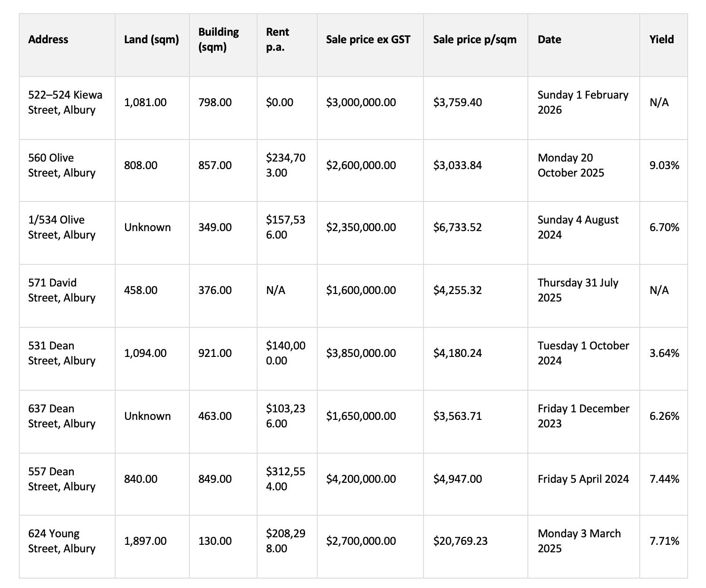Select the 3.64% yield cell
The height and width of the screenshot is (588, 706).
tap(664, 353)
